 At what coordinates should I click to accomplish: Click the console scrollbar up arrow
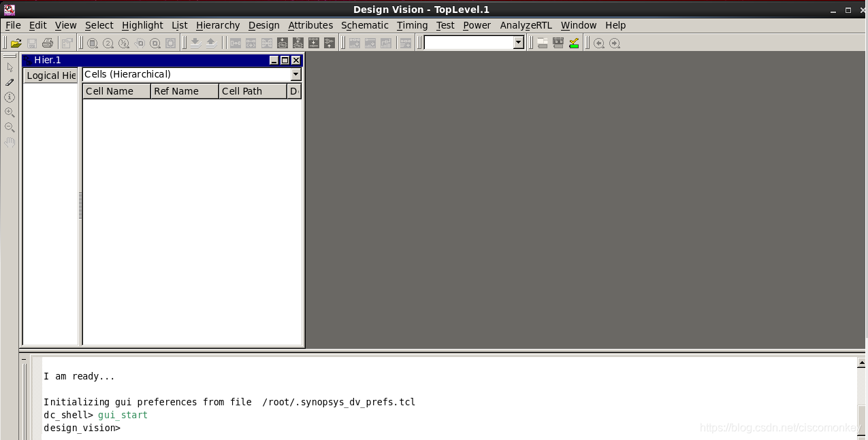click(861, 364)
